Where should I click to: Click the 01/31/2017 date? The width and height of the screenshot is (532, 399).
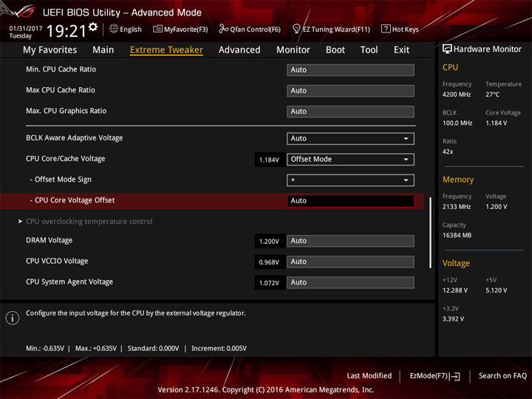(26, 28)
